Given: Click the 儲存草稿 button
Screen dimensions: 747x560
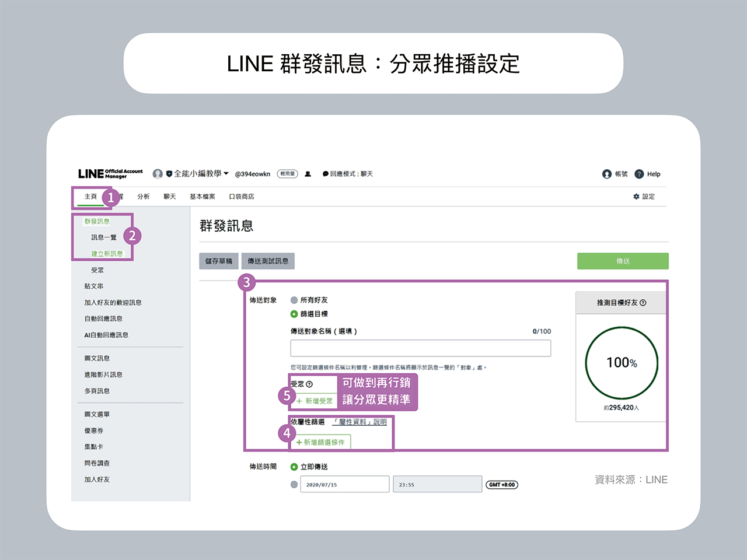Looking at the screenshot, I should coord(219,261).
